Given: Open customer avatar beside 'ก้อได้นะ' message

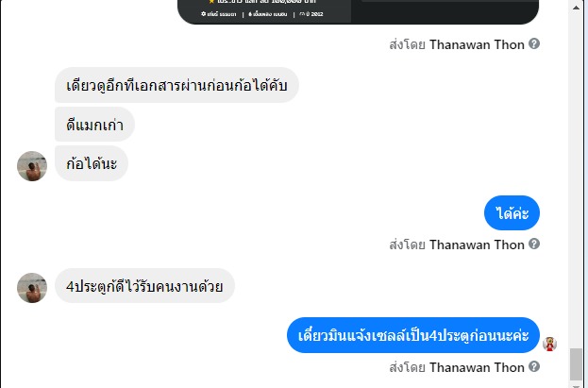Looking at the screenshot, I should [x=32, y=166].
